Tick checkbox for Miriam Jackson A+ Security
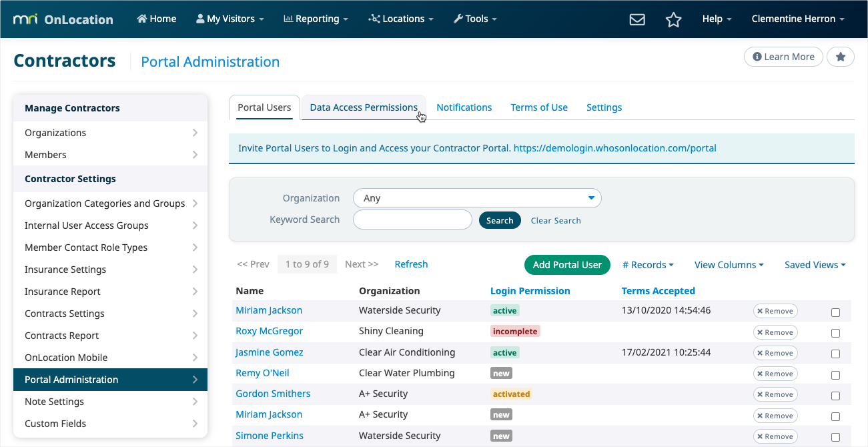868x447 pixels. click(835, 416)
